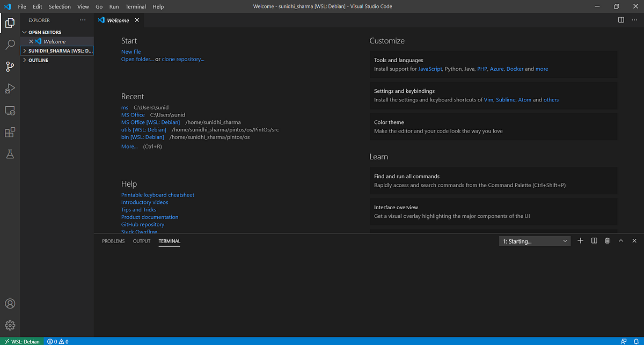Open the Remote Explorer view

[x=10, y=110]
